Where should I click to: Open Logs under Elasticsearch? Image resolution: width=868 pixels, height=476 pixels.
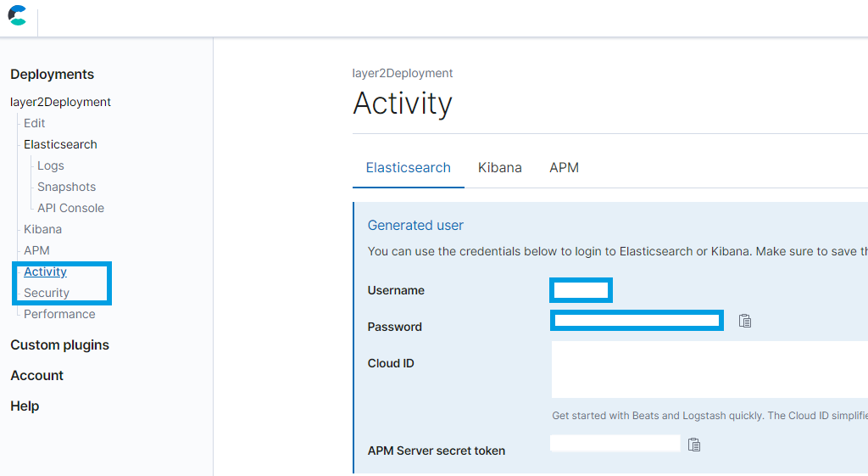pyautogui.click(x=51, y=165)
